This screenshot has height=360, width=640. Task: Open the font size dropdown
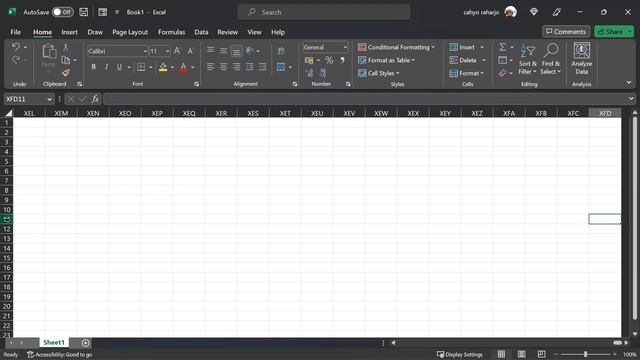tap(167, 51)
